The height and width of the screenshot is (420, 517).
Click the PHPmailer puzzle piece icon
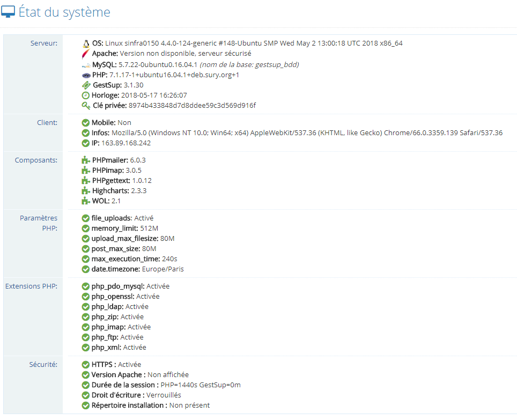[86, 160]
